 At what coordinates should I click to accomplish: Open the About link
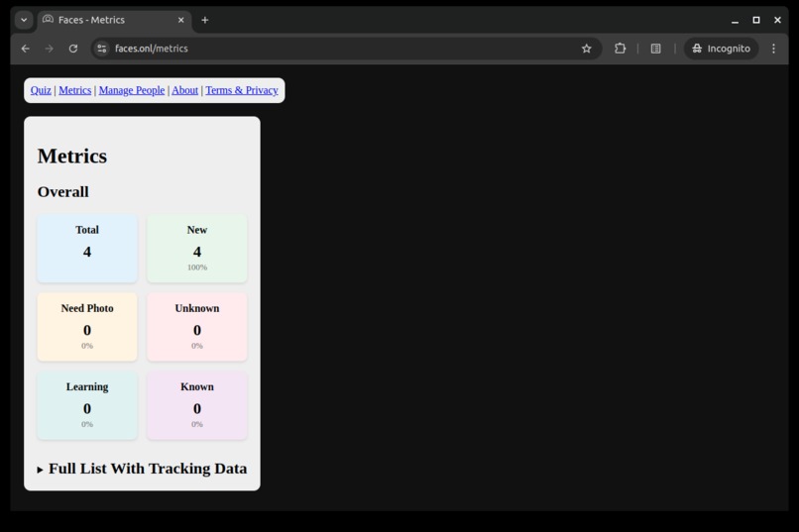point(185,90)
